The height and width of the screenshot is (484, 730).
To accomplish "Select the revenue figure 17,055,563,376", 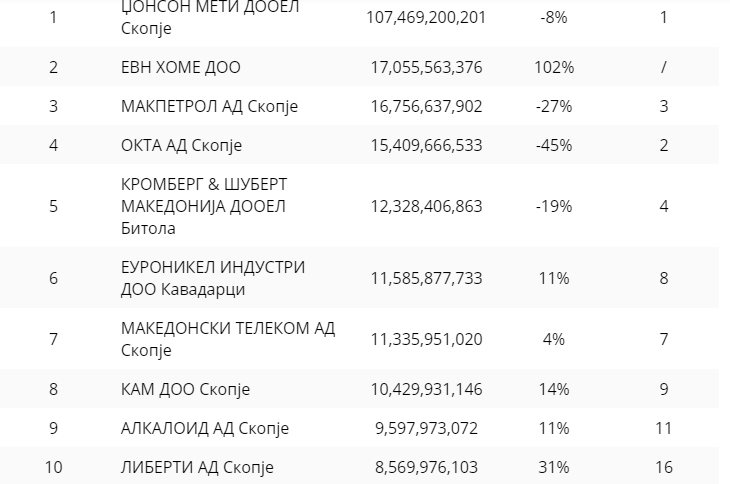I will [426, 68].
